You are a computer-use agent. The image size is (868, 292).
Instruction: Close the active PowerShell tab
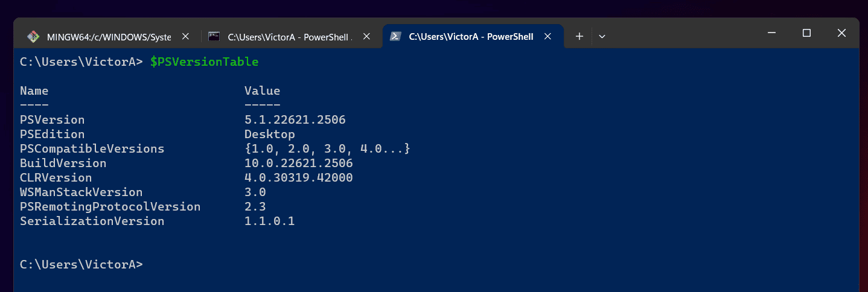(547, 37)
